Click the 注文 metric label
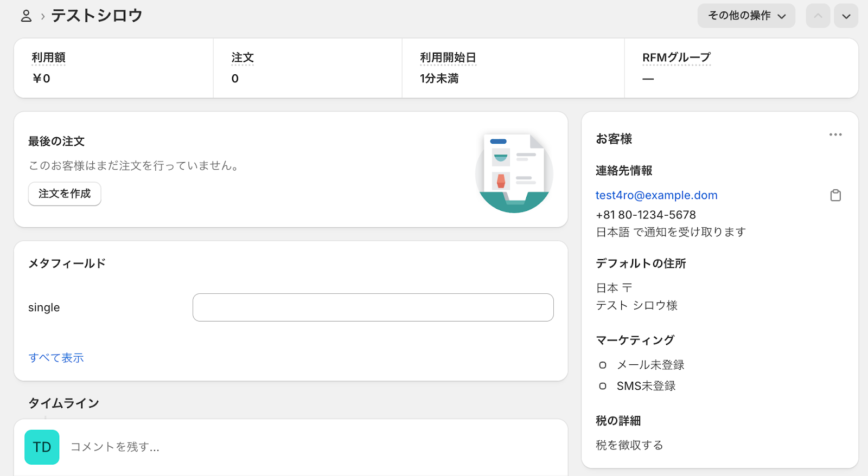 click(x=242, y=57)
